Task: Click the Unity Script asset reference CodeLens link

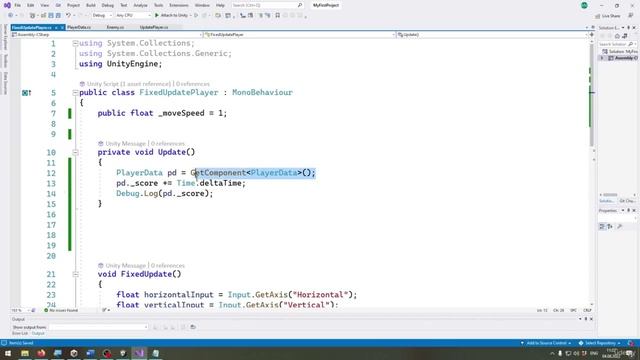Action: click(128, 84)
